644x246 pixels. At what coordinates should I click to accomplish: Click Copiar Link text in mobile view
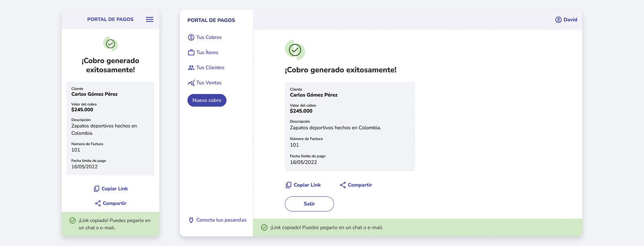tap(115, 189)
